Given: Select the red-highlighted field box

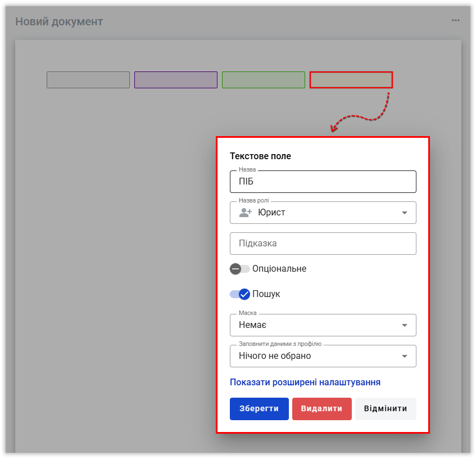Looking at the screenshot, I should click(x=351, y=80).
